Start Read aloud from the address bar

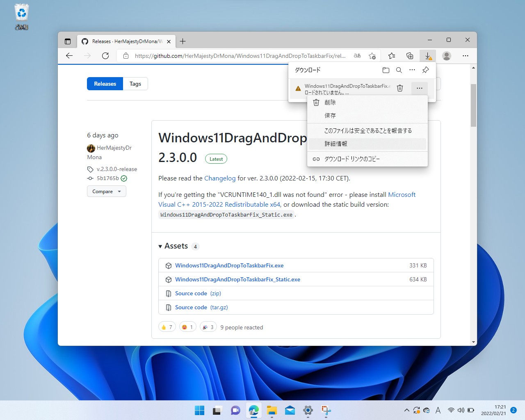click(x=357, y=55)
